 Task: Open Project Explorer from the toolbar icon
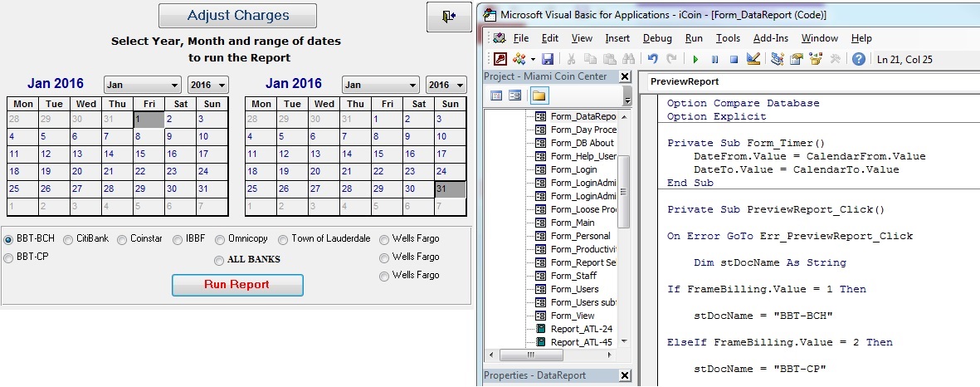pos(778,59)
